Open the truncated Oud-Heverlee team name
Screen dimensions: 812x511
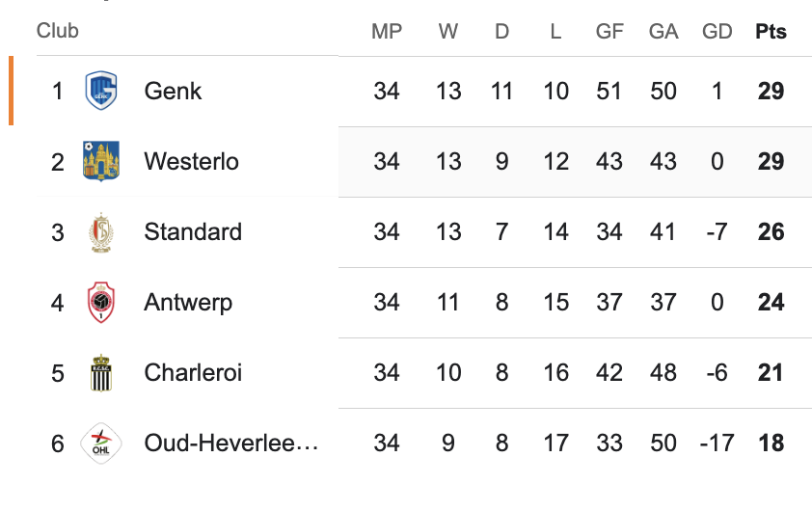click(x=230, y=444)
